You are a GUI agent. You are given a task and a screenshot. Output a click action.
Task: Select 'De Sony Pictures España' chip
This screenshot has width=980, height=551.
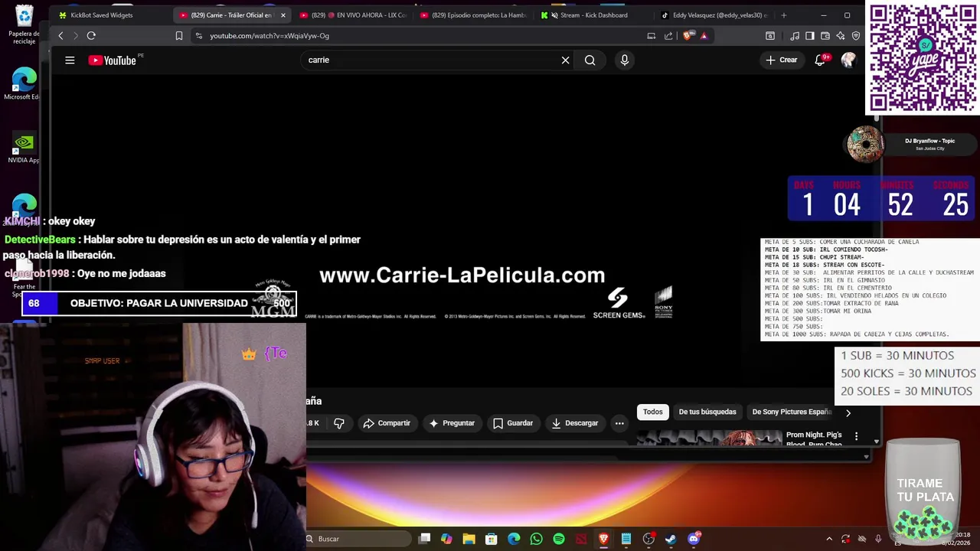pyautogui.click(x=791, y=412)
